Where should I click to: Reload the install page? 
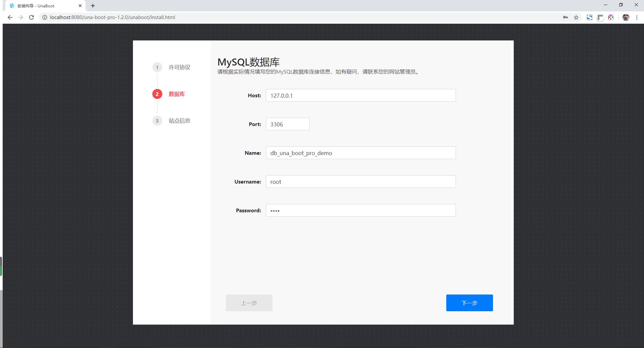coord(31,17)
